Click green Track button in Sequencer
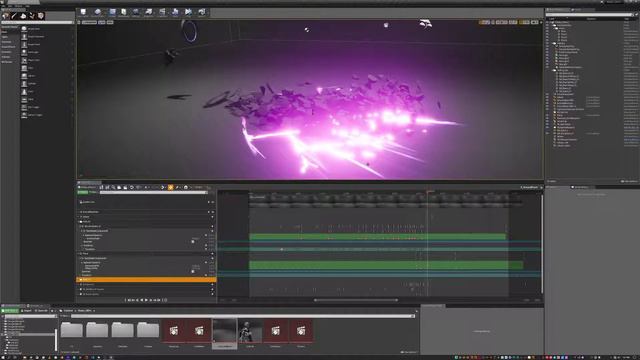 click(x=82, y=192)
